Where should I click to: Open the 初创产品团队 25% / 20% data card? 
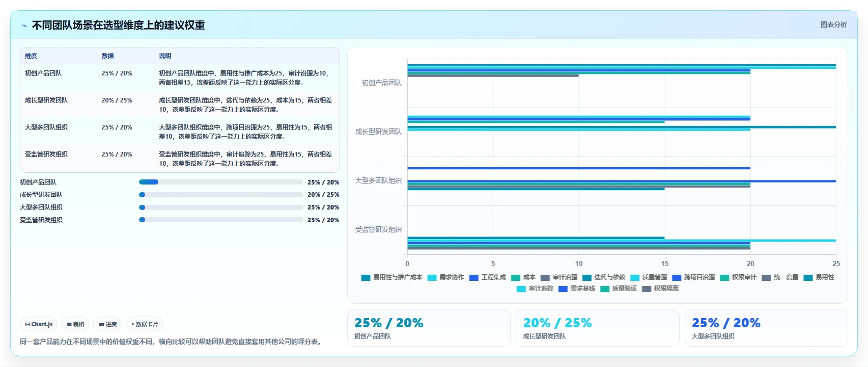pyautogui.click(x=429, y=328)
